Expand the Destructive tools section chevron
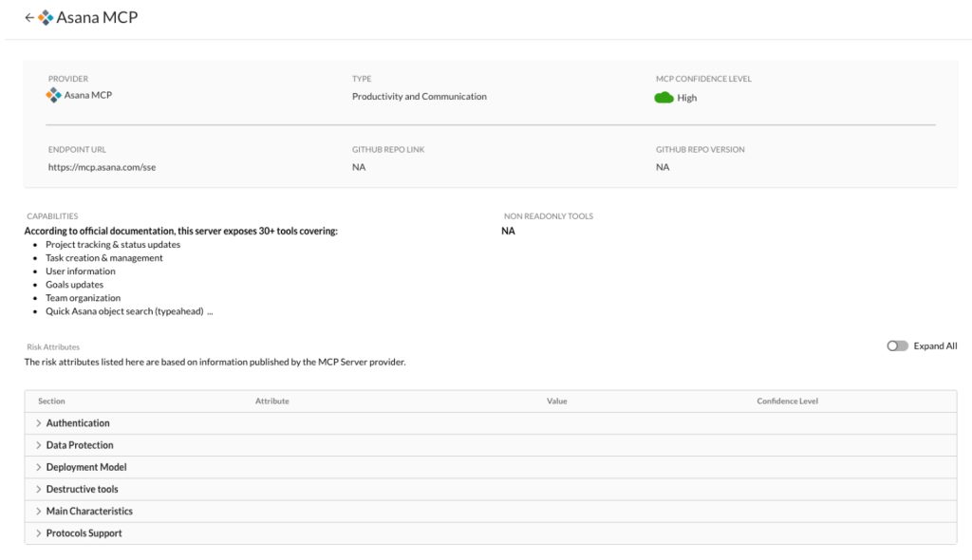Viewport: 972px width, 560px height. (x=38, y=490)
